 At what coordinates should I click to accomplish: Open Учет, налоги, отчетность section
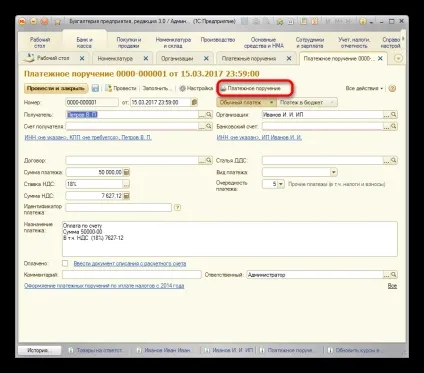click(354, 43)
